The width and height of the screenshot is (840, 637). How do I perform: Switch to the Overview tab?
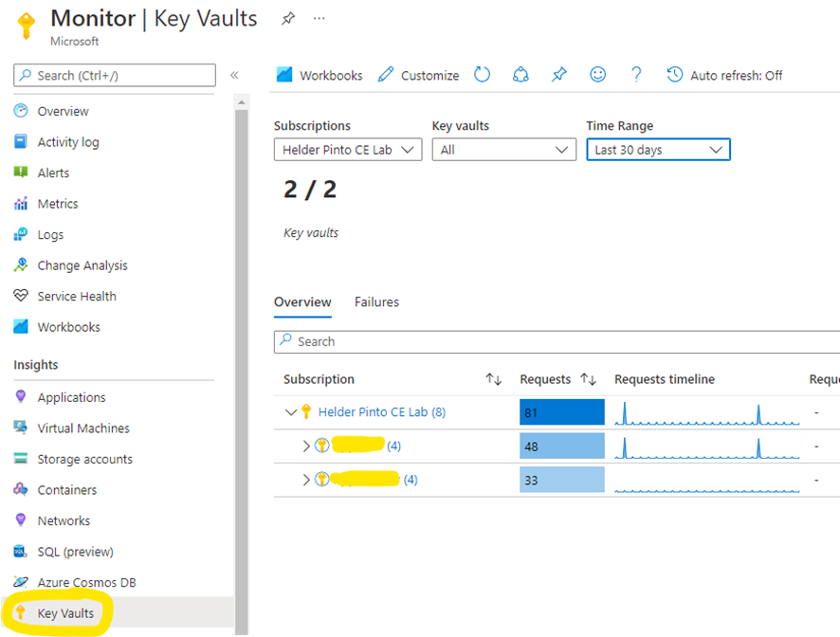pyautogui.click(x=302, y=302)
